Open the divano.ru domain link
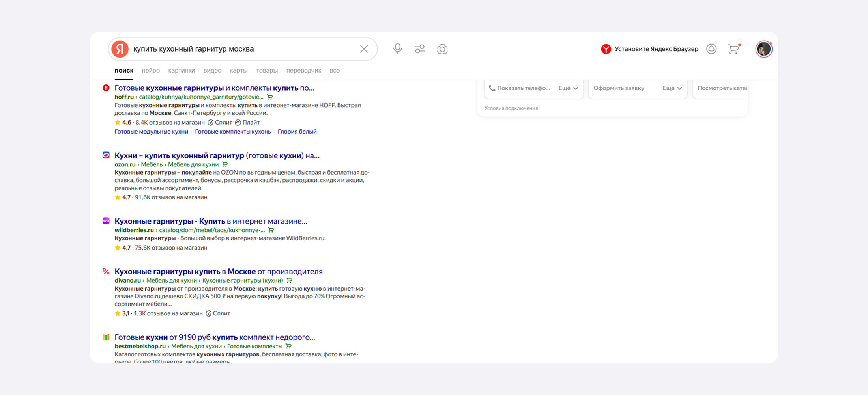868x395 pixels. coord(127,281)
